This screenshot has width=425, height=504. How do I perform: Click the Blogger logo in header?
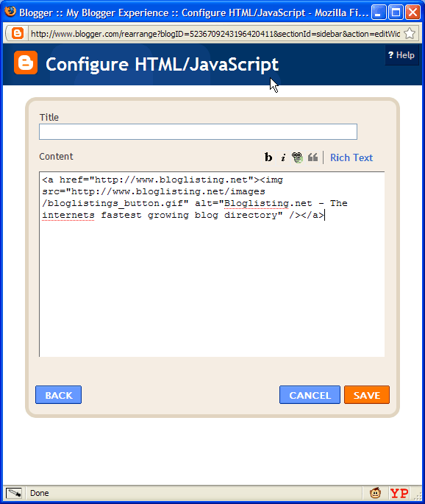point(26,63)
